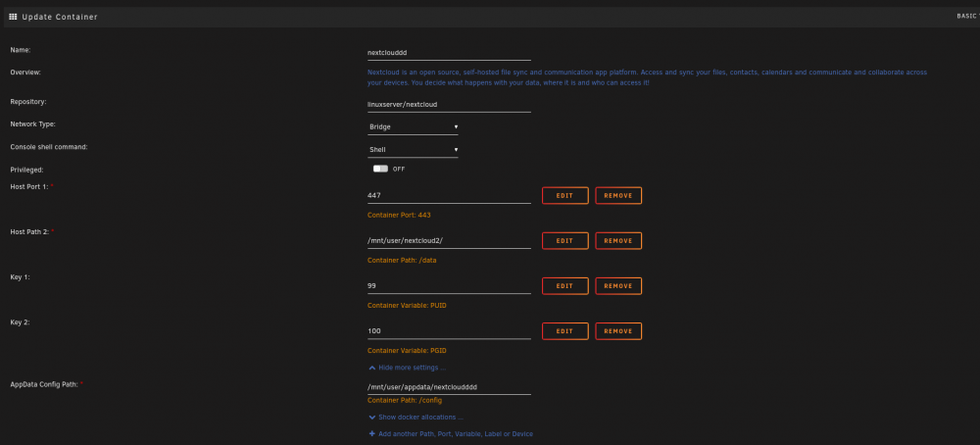Click the Update Container header title
The image size is (980, 445).
(x=60, y=17)
